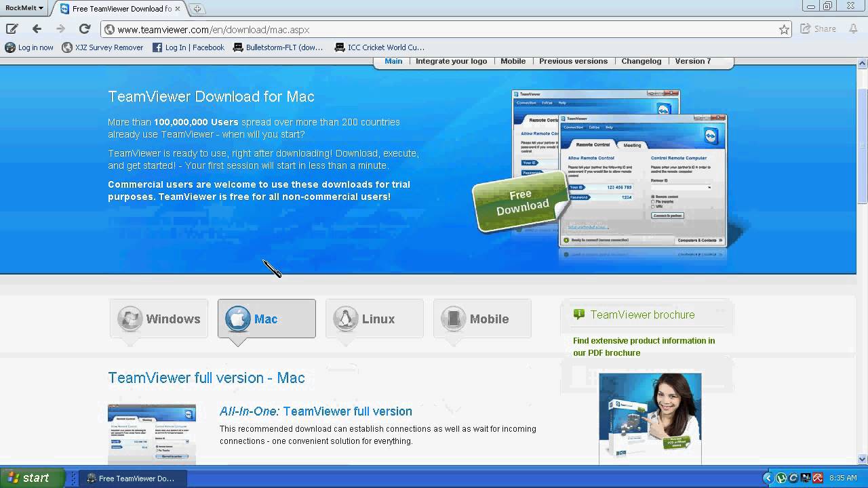
Task: Click the browser forward arrow
Action: pyautogui.click(x=60, y=29)
